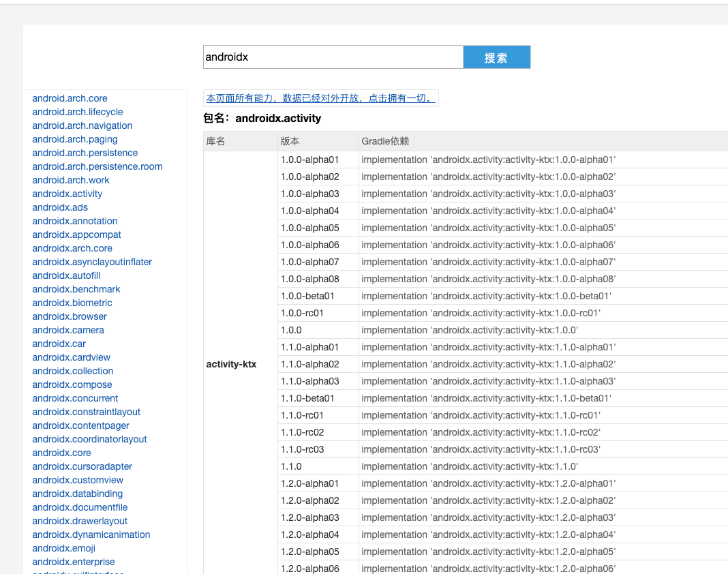Open androidx.constraintlayout link
728x574 pixels.
(87, 412)
